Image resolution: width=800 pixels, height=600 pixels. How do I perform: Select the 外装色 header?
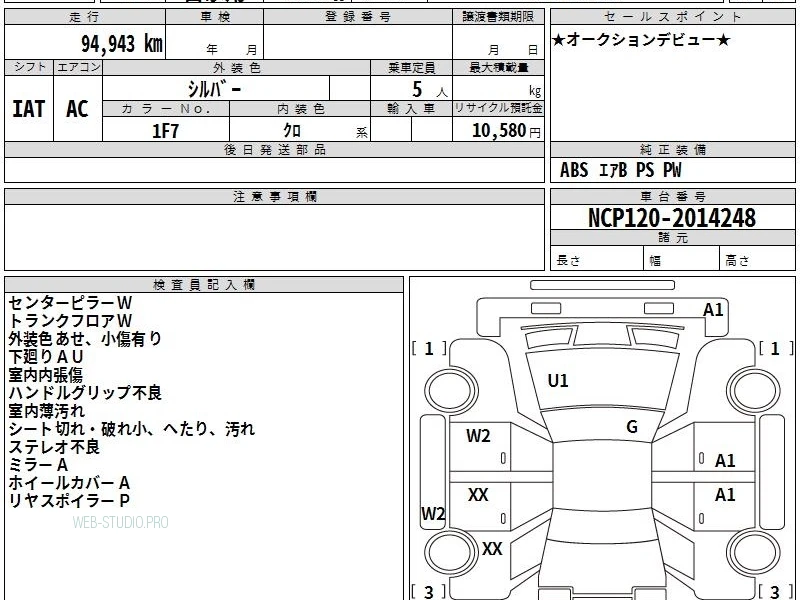coord(237,68)
